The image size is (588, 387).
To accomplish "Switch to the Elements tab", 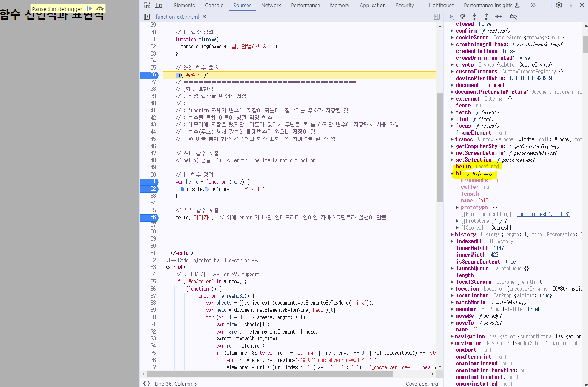I will [184, 5].
